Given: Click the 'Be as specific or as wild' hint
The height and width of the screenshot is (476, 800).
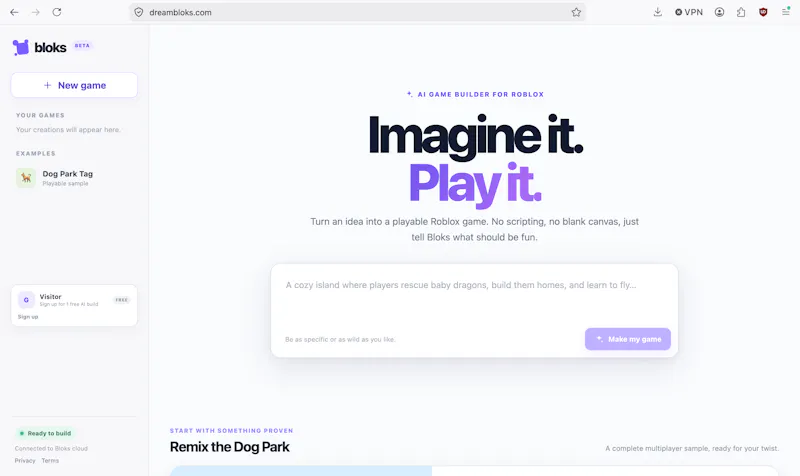Looking at the screenshot, I should pyautogui.click(x=340, y=339).
